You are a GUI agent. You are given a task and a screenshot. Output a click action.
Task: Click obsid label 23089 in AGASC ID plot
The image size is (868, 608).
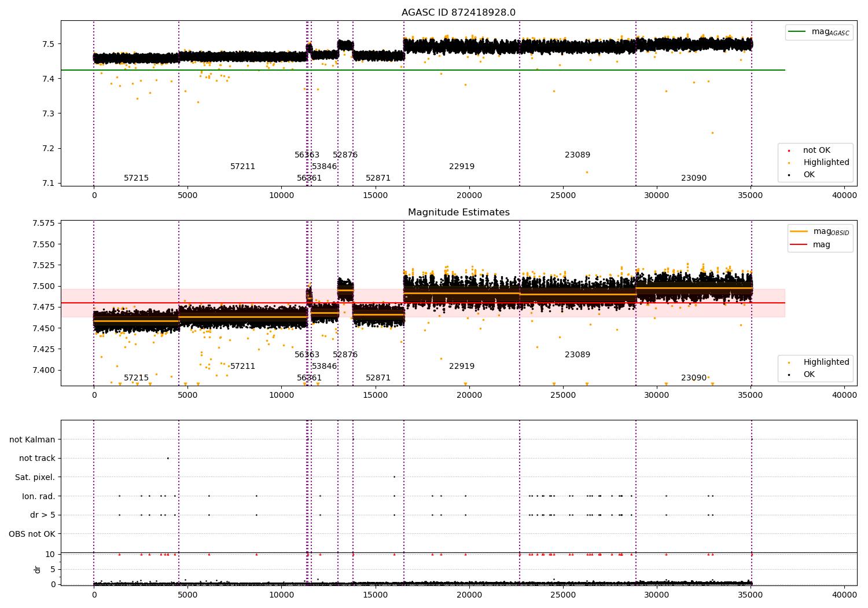tap(578, 155)
